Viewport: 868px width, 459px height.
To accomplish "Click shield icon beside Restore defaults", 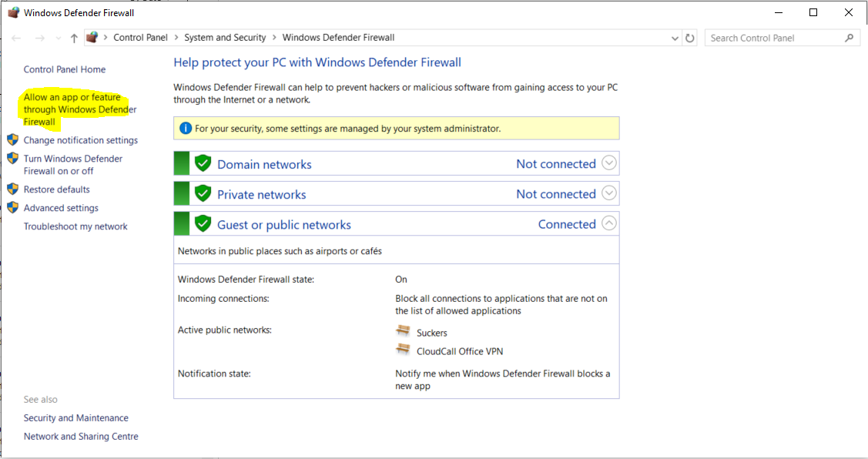I will tap(13, 189).
